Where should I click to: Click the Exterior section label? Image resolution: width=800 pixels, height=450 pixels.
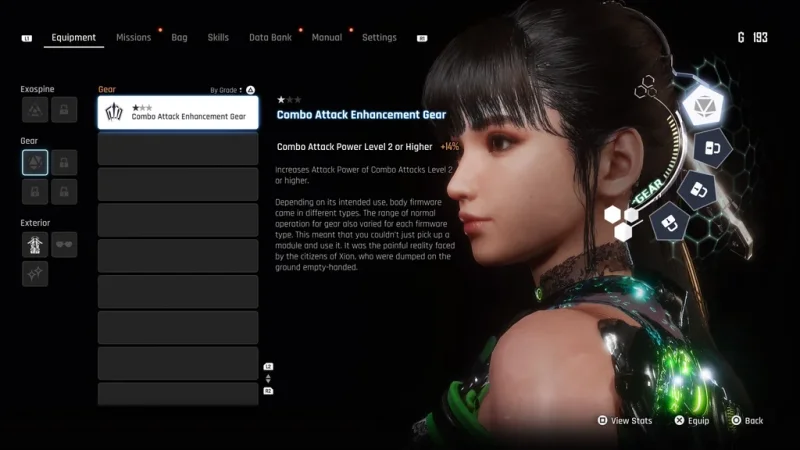tap(35, 223)
